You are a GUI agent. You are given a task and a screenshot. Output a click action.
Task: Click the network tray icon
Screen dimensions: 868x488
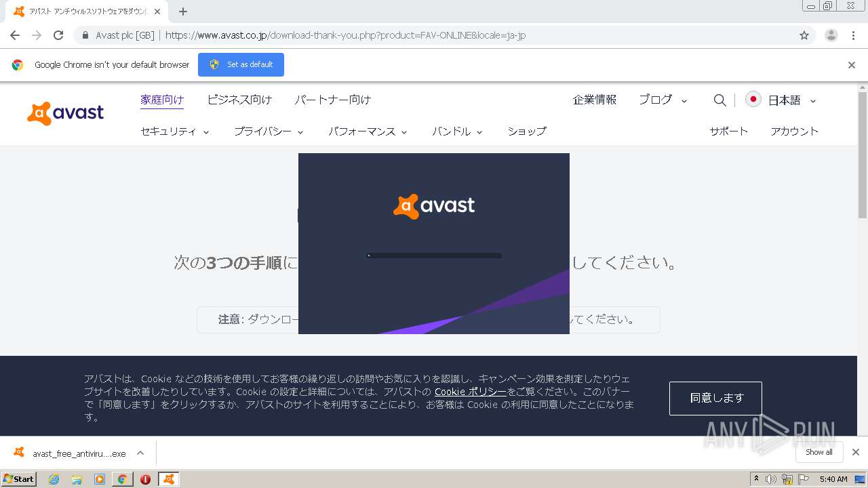[787, 479]
